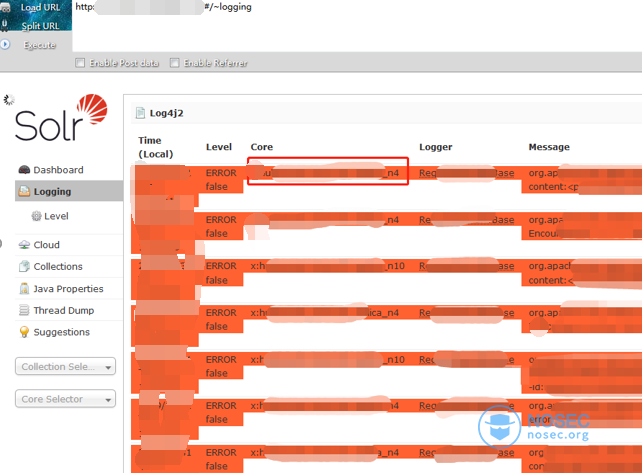Open the Collection Selector dropdown

point(66,367)
